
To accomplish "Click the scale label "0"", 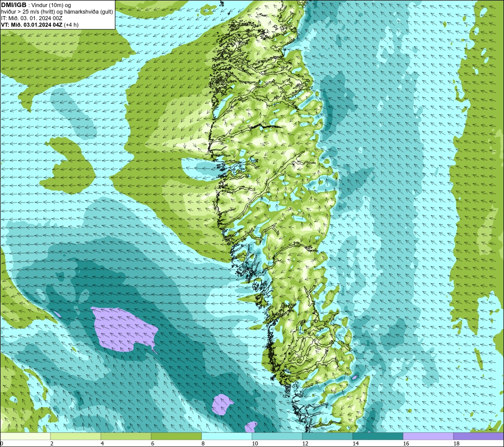I will pos(2,443).
